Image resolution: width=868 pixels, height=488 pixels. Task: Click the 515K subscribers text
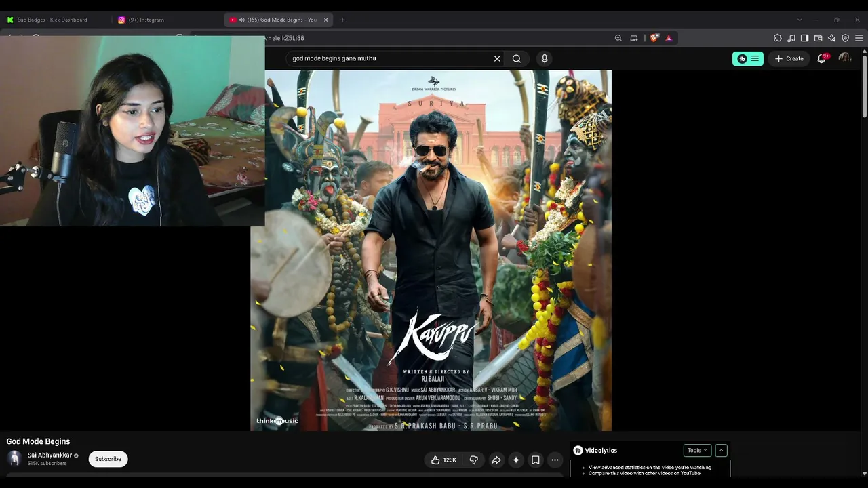click(47, 464)
